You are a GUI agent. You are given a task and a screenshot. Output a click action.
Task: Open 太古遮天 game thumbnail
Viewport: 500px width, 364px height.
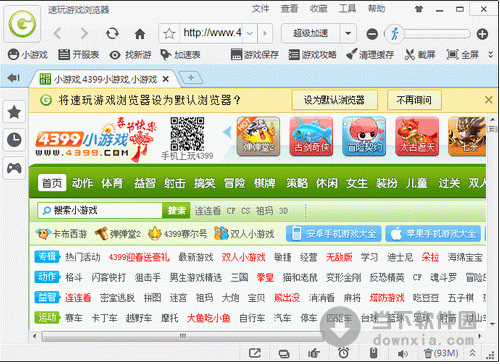pyautogui.click(x=417, y=136)
